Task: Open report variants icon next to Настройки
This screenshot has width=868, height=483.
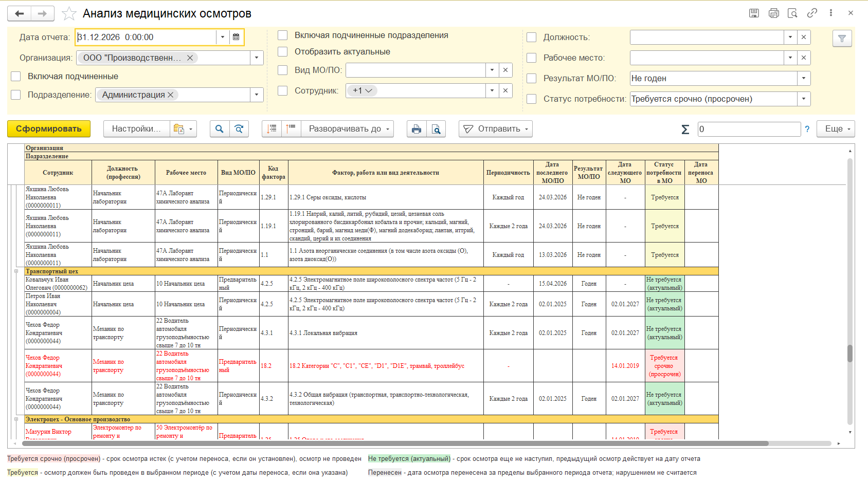Action: pyautogui.click(x=183, y=129)
